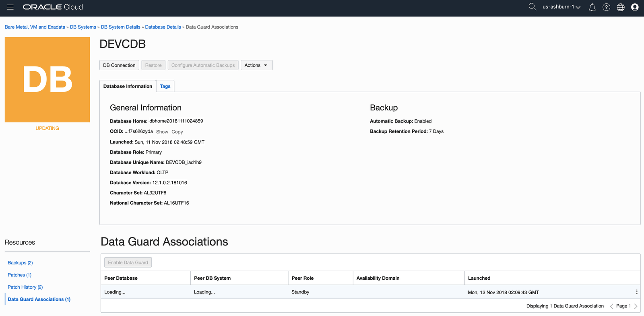Show the full OCID
Image resolution: width=644 pixels, height=316 pixels.
(162, 132)
